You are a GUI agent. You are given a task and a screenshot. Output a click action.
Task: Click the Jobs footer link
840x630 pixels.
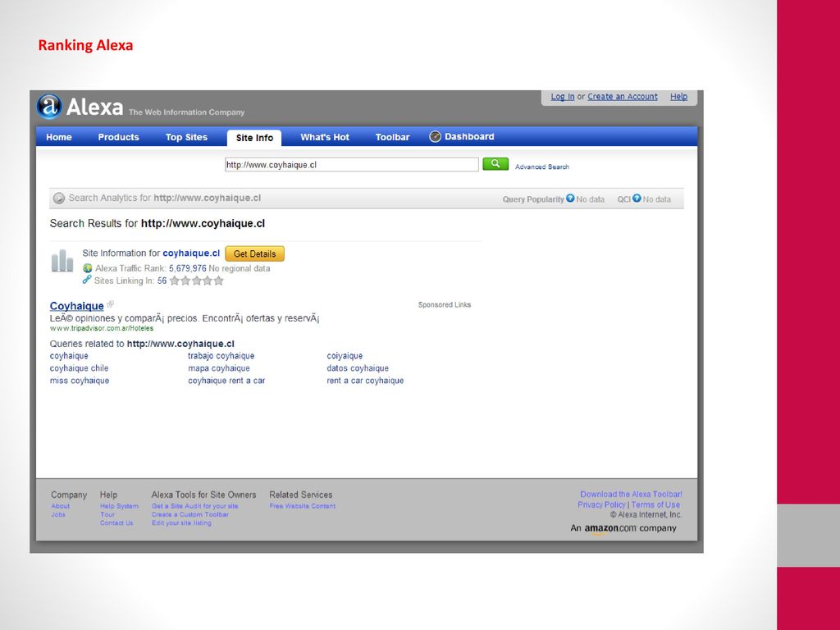pos(58,514)
